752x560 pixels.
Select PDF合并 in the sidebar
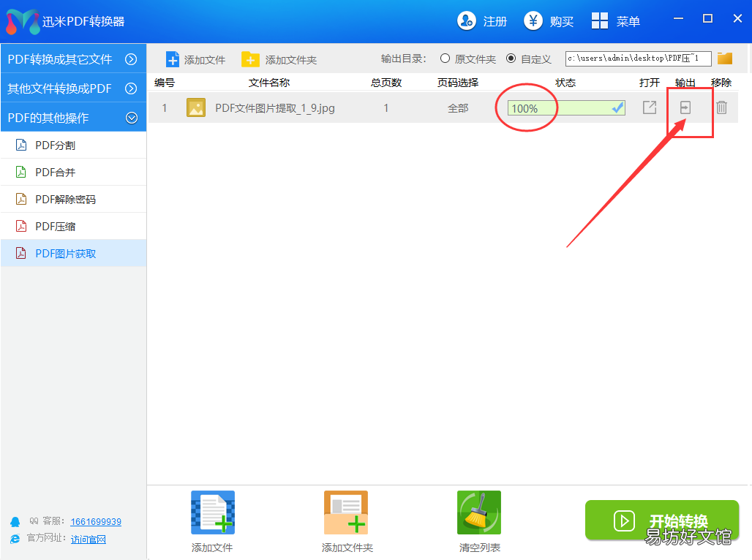[73, 172]
